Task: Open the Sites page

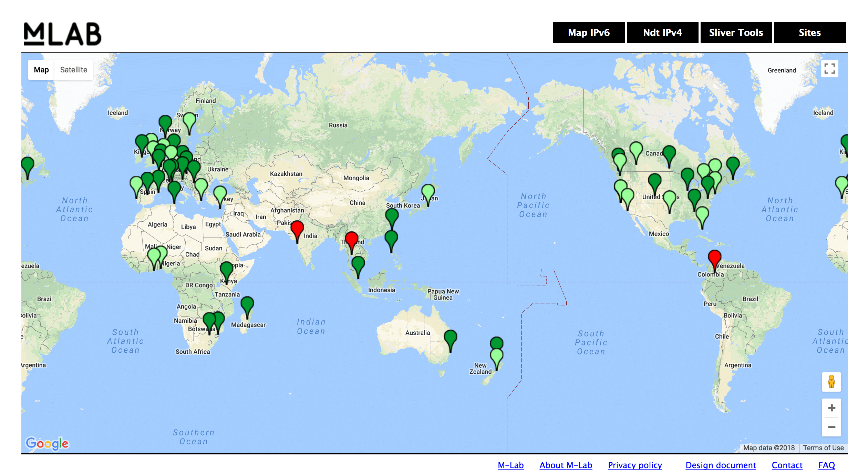Action: pos(810,33)
